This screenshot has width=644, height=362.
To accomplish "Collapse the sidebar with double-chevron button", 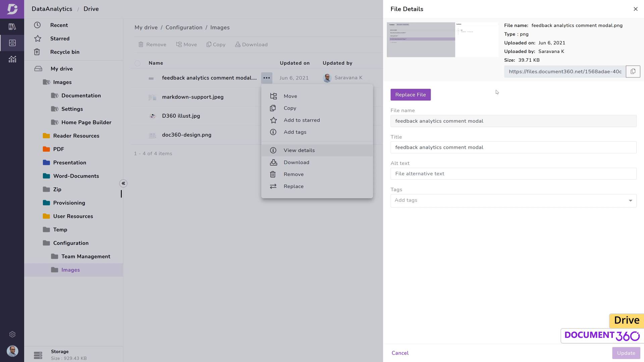I will tap(123, 183).
